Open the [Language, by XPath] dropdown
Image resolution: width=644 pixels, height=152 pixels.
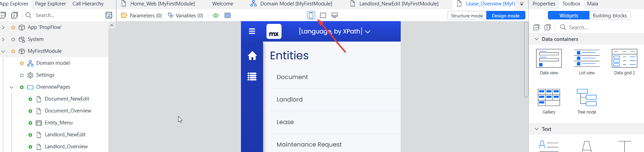point(335,31)
